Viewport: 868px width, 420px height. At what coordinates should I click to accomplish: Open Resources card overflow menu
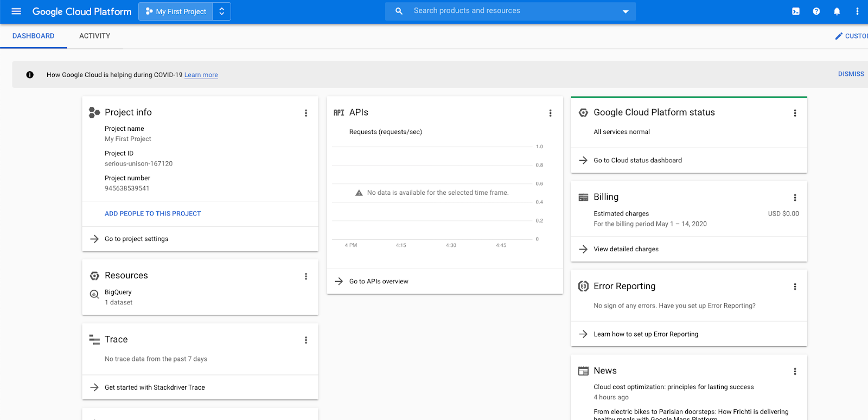tap(306, 276)
